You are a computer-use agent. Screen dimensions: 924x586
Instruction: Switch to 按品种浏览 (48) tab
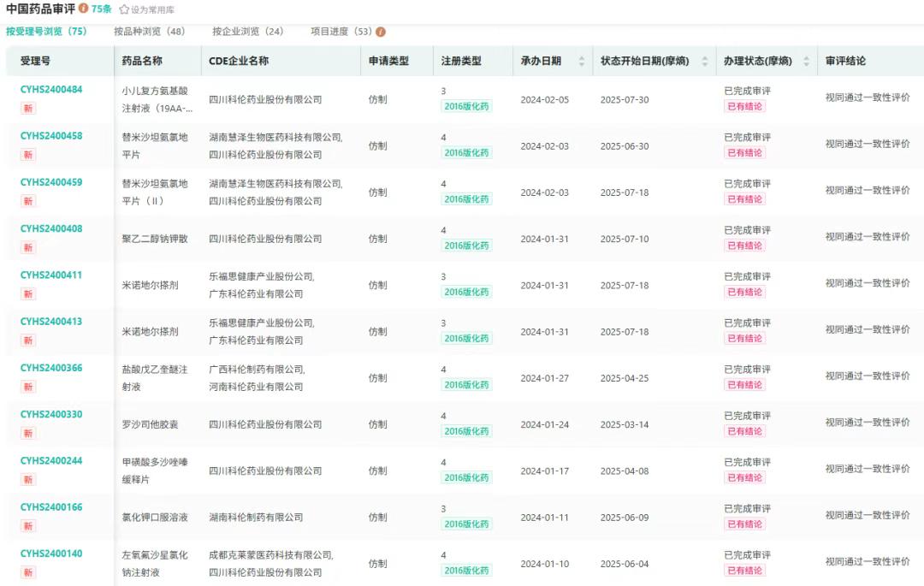[x=150, y=32]
